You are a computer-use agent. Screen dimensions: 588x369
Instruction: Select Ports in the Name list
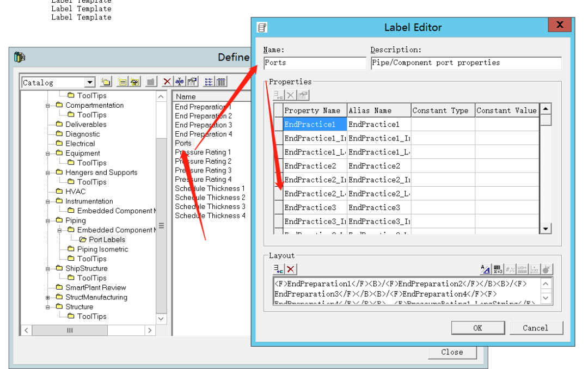(183, 143)
